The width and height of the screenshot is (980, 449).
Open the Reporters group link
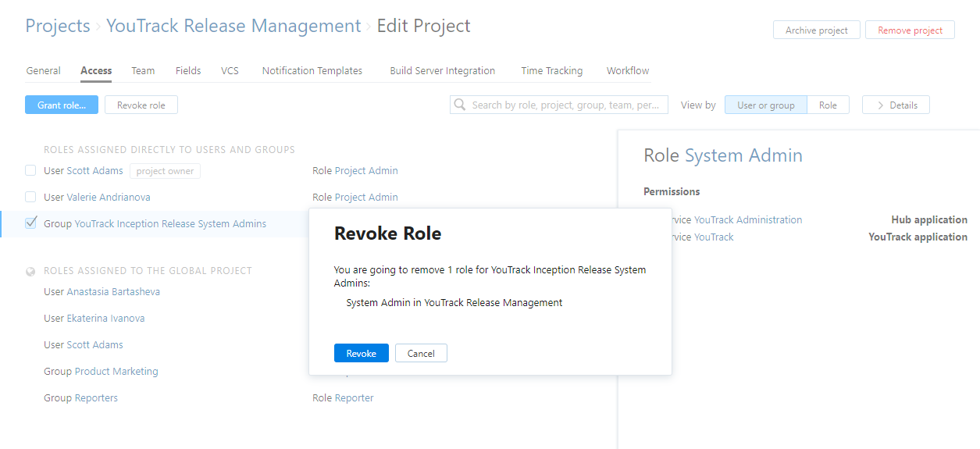tap(96, 398)
